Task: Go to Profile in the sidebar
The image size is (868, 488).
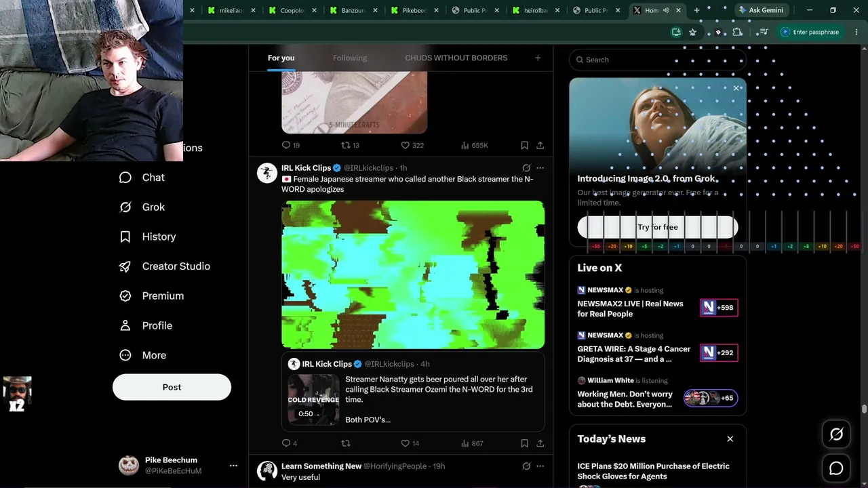Action: pyautogui.click(x=146, y=326)
